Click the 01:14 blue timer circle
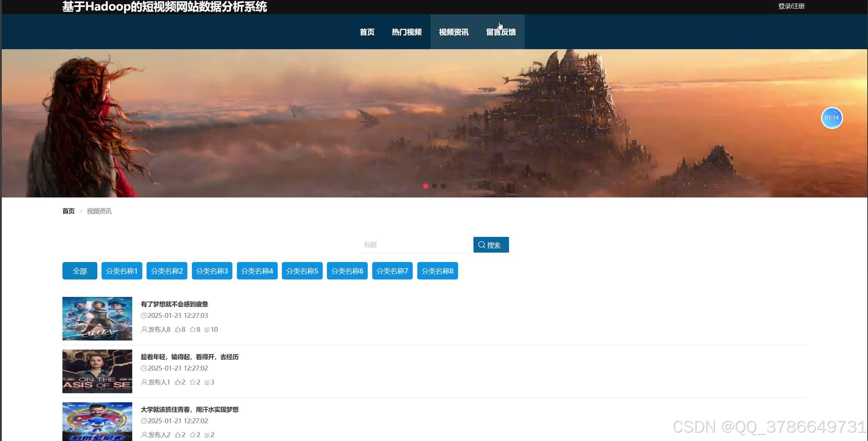Viewport: 868px width, 441px height. 832,118
